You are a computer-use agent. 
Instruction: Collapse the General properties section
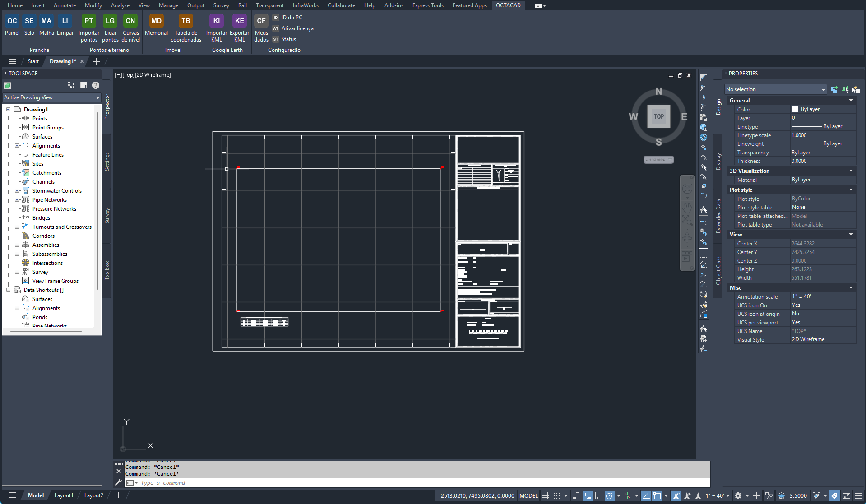[851, 101]
